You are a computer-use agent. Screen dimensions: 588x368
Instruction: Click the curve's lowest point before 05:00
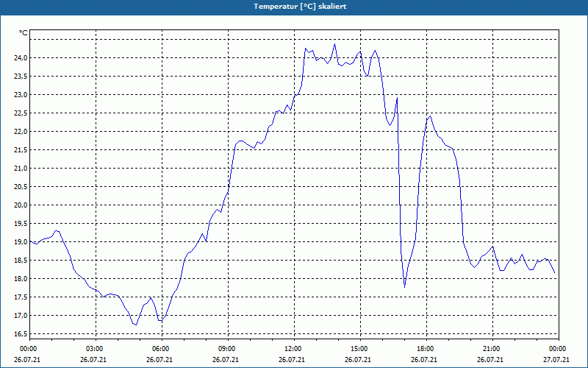click(136, 325)
